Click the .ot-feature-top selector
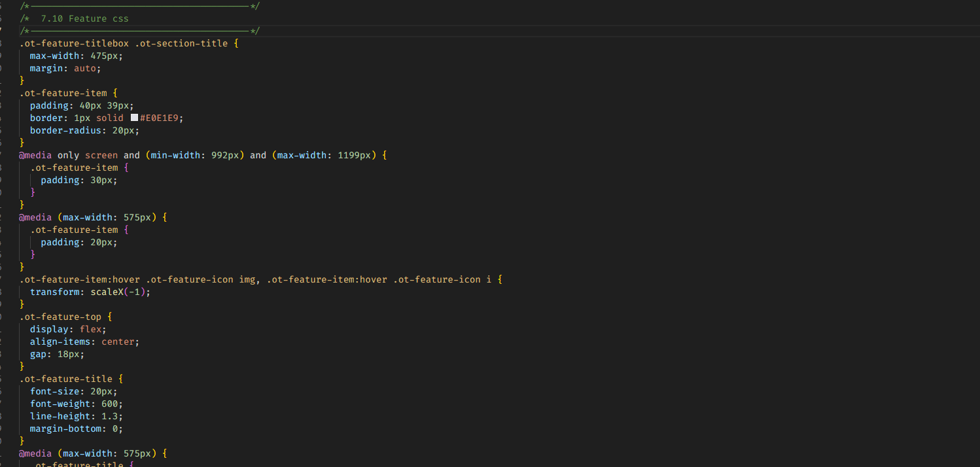The image size is (980, 467). coord(60,317)
